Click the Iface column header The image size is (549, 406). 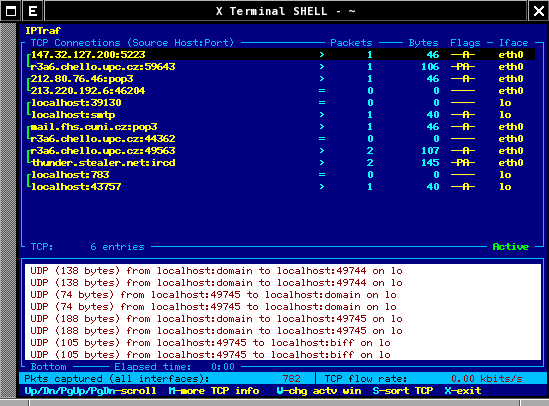[x=513, y=43]
